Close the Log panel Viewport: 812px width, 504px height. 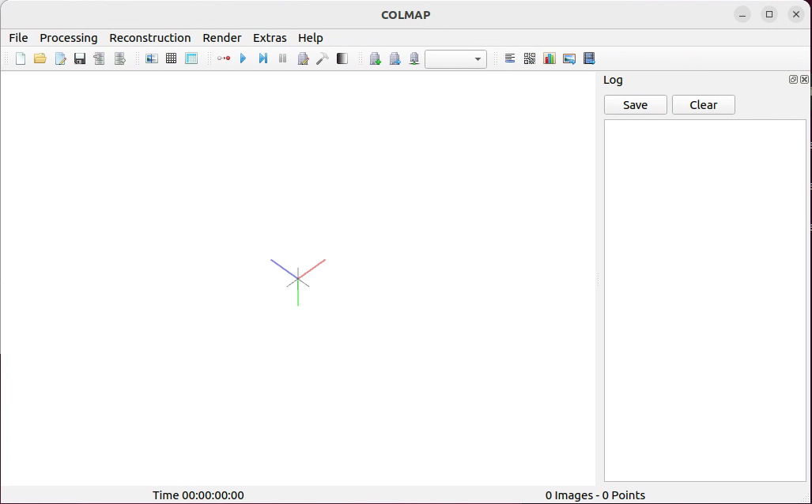(804, 79)
